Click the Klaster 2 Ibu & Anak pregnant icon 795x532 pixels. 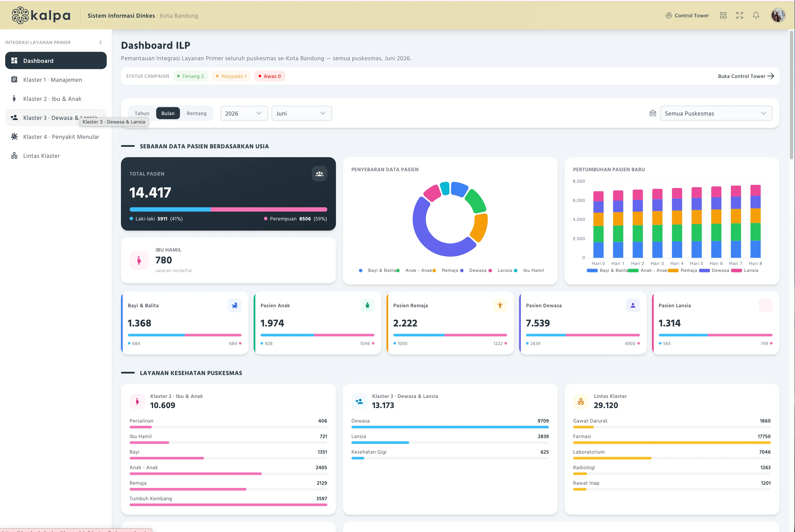click(x=14, y=98)
